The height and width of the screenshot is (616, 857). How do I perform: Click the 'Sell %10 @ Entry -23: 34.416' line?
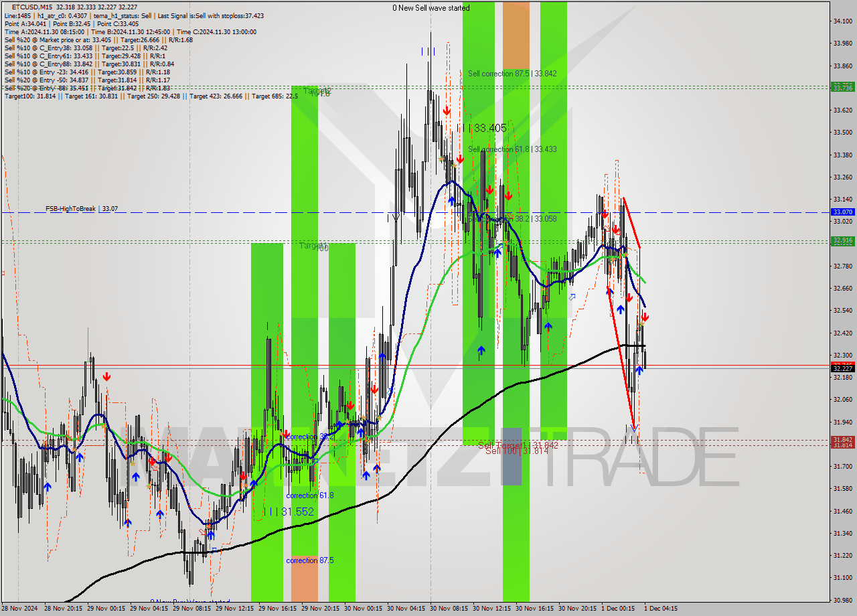pyautogui.click(x=87, y=72)
